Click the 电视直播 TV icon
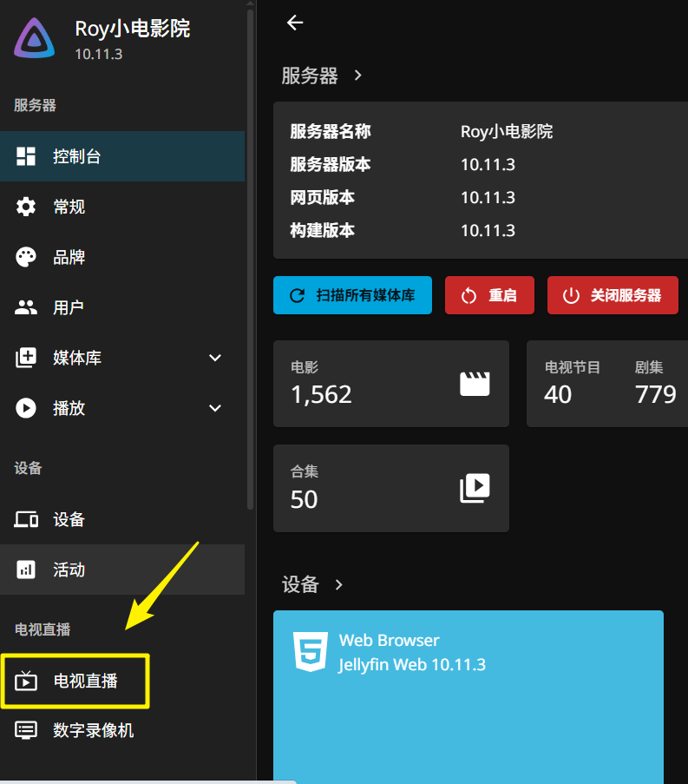 26,682
